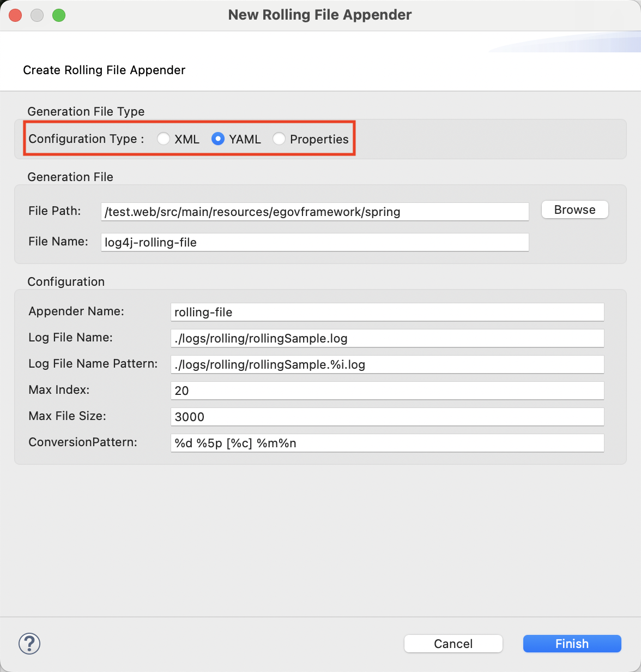Screen dimensions: 641x672
Task: Click the red close window button
Action: point(15,15)
